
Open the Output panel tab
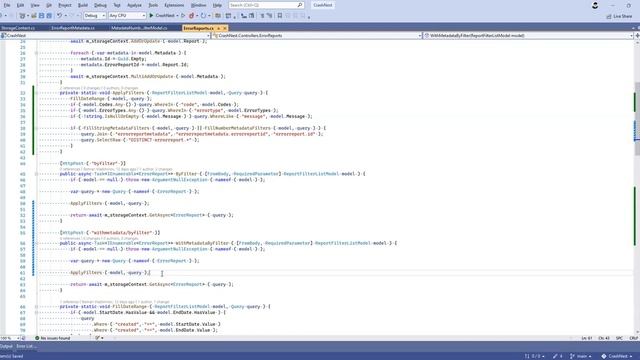coord(6,347)
